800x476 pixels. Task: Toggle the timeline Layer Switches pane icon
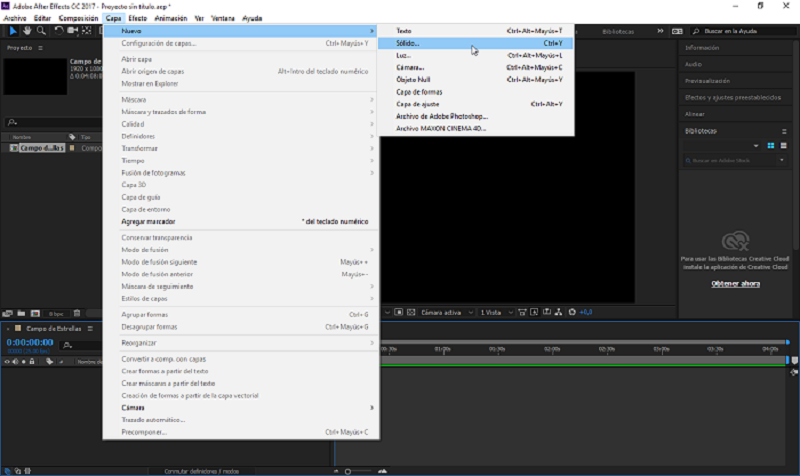point(7,471)
